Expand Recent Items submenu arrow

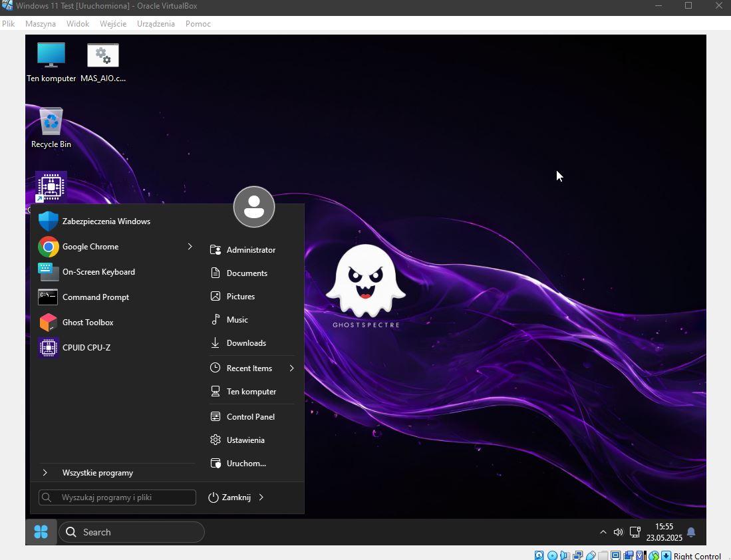[291, 368]
